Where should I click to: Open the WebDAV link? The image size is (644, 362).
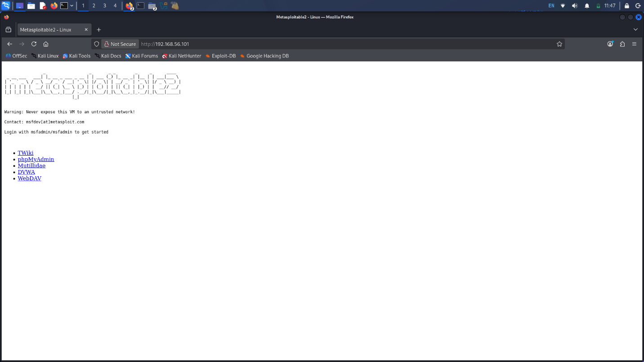coord(29,179)
